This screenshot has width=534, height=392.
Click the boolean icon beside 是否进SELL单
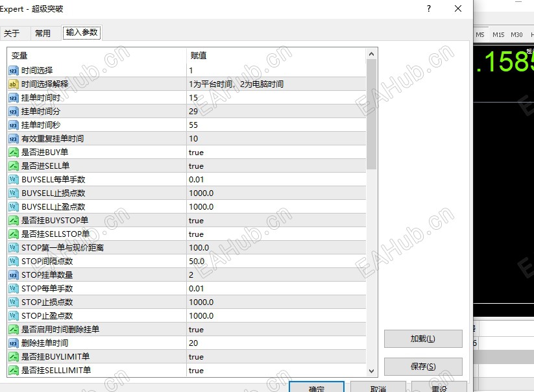coord(13,166)
